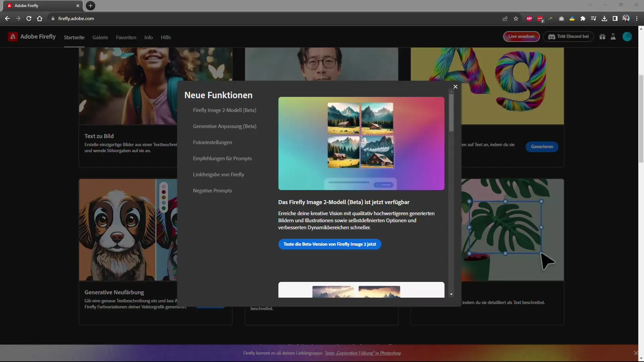Click the green-dot extension icon
644x362 pixels.
[x=550, y=18]
